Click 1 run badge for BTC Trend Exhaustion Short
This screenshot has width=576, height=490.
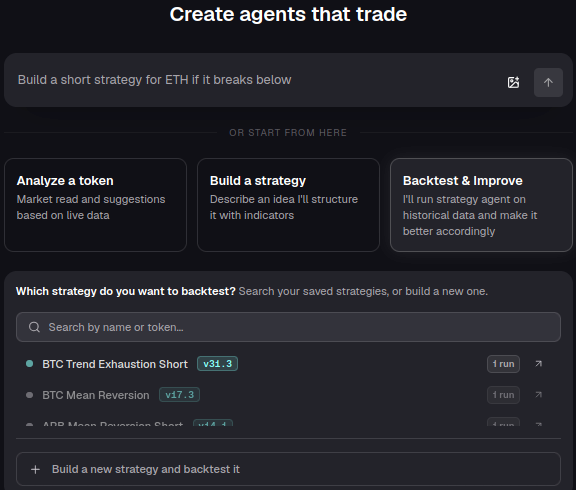(x=503, y=364)
